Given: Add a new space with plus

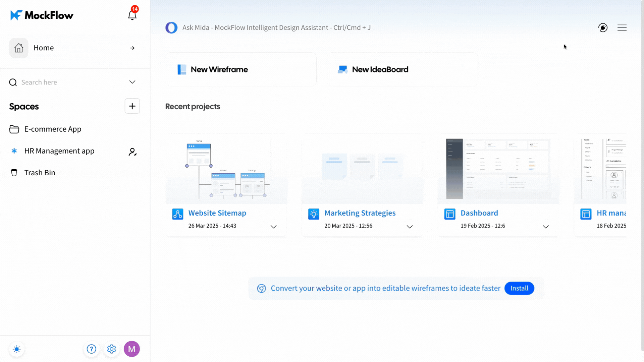Looking at the screenshot, I should pos(132,106).
